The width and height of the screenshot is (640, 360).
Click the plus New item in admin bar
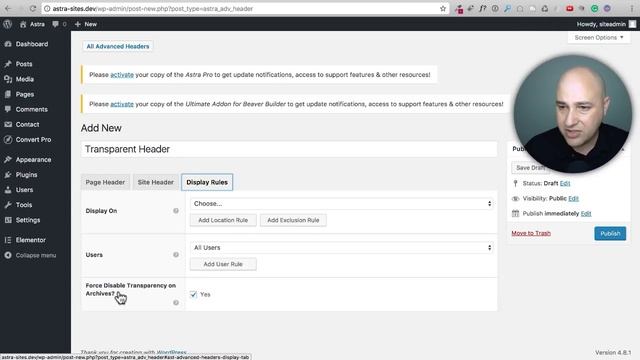(86, 24)
